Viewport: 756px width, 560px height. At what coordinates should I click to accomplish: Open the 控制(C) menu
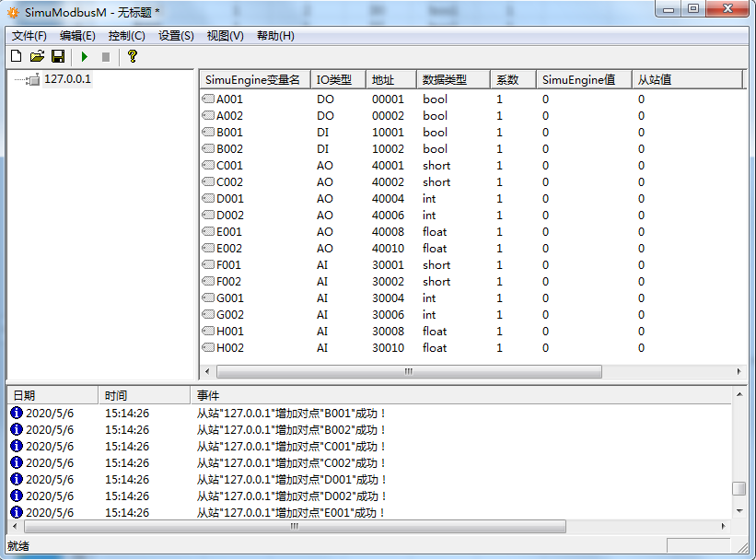[126, 36]
